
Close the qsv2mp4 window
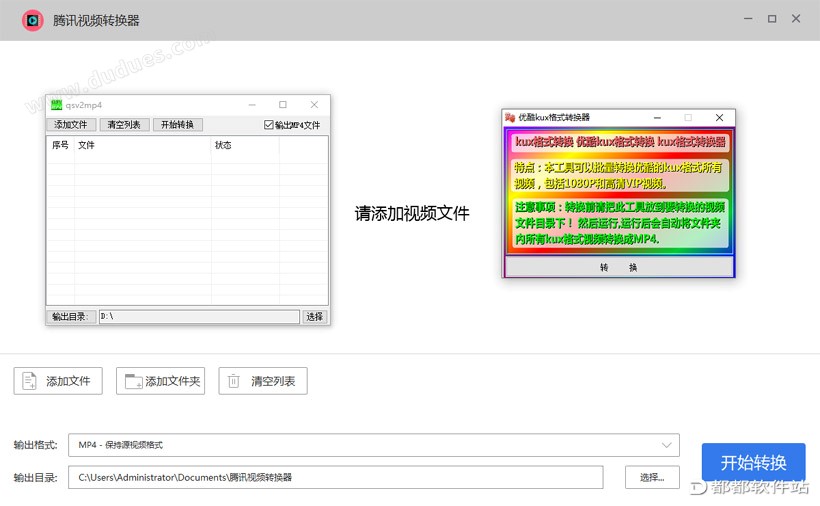[314, 105]
